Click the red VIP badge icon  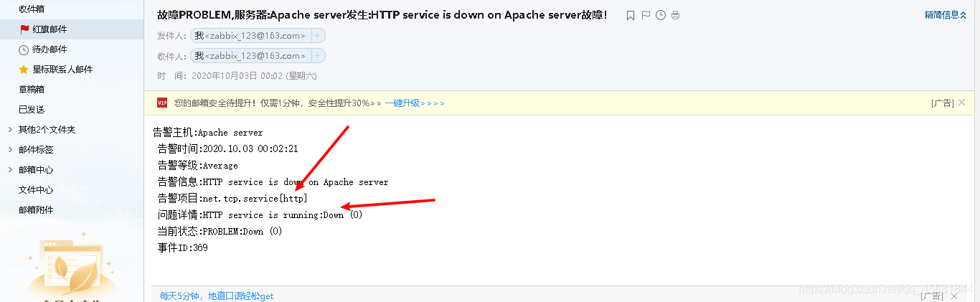pos(162,103)
